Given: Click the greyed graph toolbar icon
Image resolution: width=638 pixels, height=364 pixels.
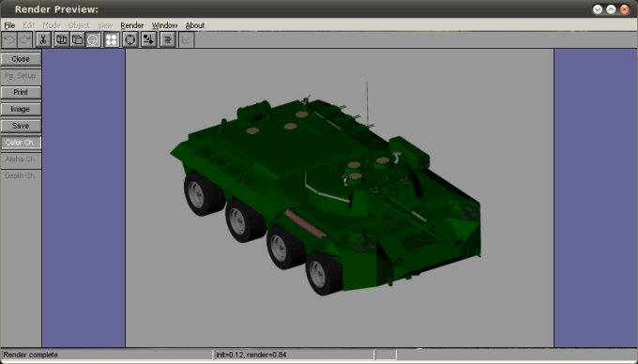Looking at the screenshot, I should [x=187, y=39].
